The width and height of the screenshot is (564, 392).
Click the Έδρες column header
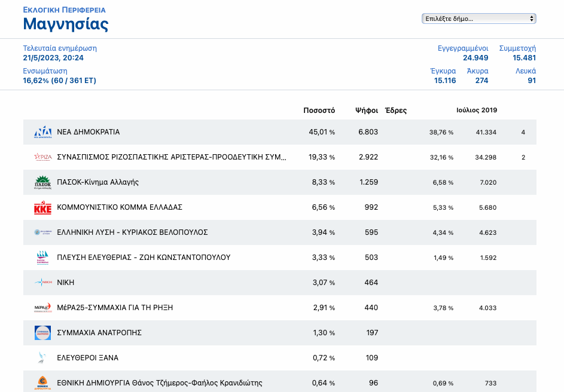point(396,111)
